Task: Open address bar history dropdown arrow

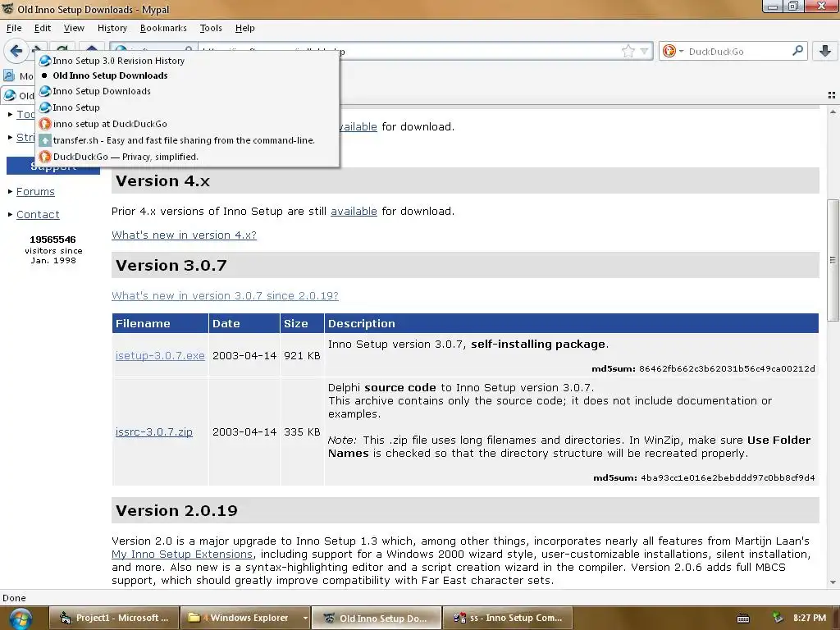Action: [645, 51]
